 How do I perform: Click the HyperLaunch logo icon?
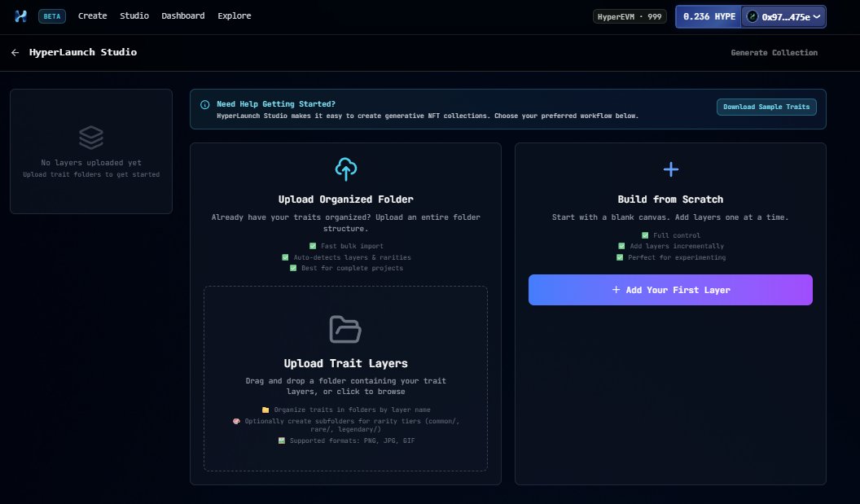[21, 16]
